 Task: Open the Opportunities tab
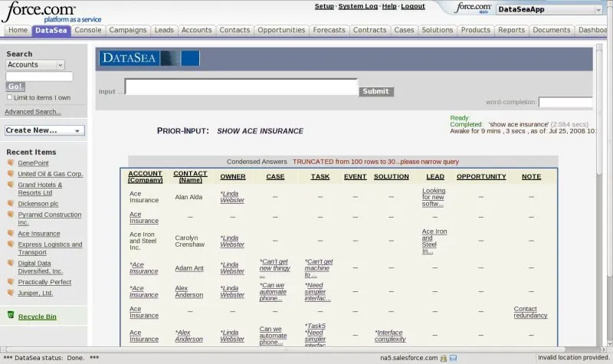[x=281, y=30]
